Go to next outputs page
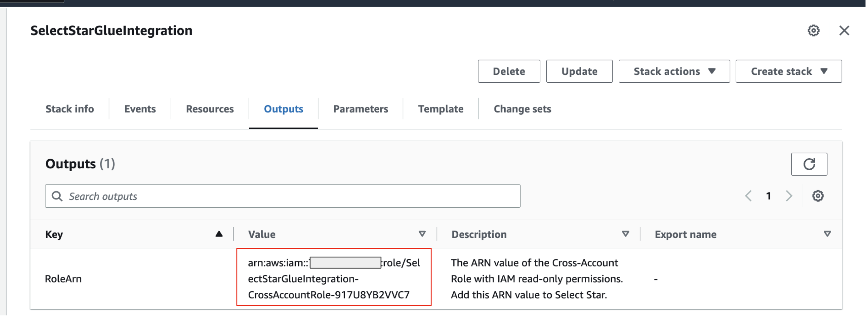 788,196
